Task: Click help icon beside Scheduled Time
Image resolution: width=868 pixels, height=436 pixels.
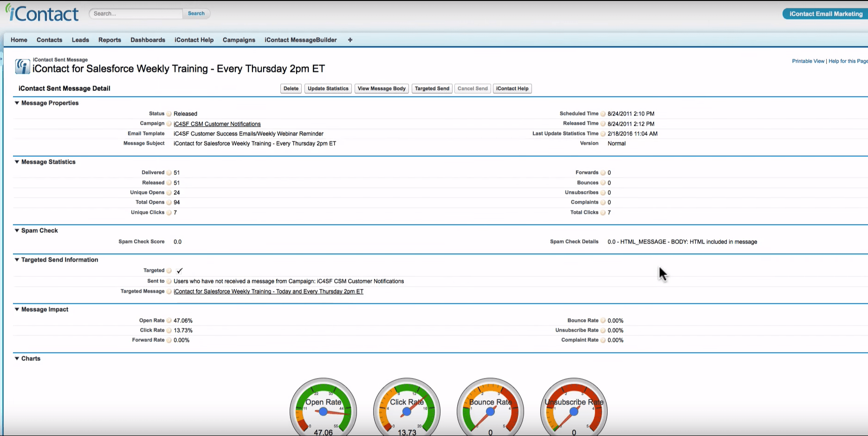Action: click(x=603, y=114)
